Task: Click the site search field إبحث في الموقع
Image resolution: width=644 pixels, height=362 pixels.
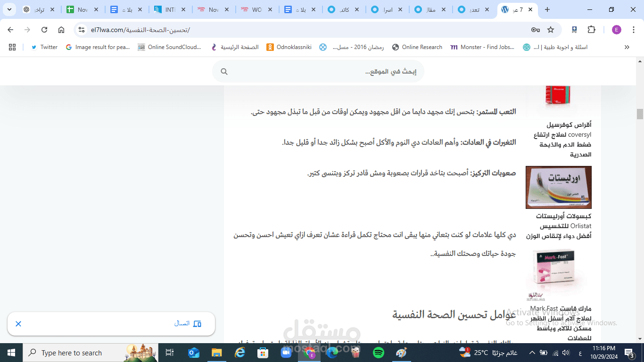Action: pos(318,72)
